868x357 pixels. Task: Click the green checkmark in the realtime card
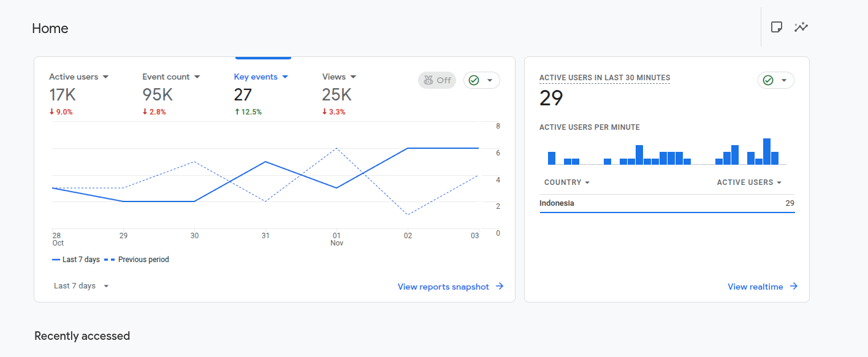coord(768,81)
